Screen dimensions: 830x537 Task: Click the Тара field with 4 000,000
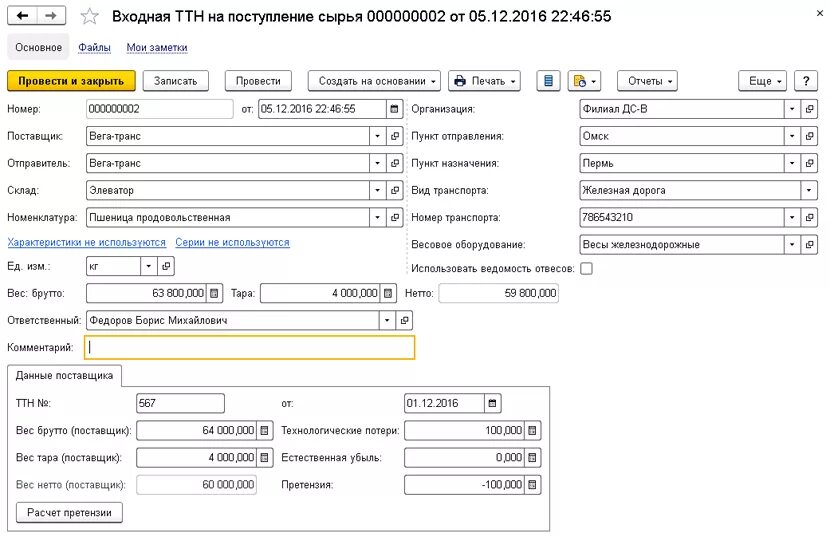(x=320, y=293)
